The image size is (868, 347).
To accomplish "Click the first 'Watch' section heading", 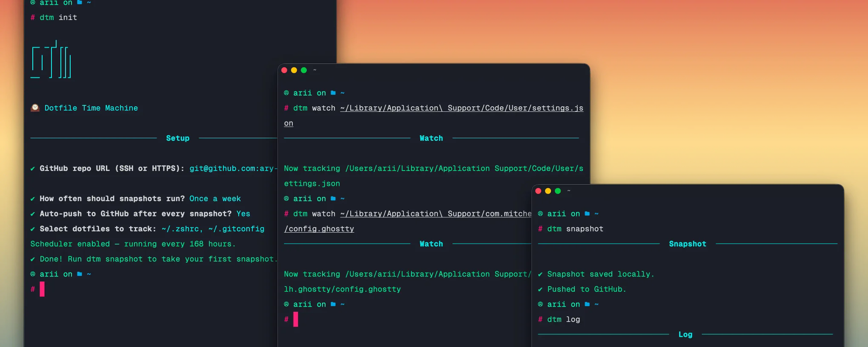I will [x=431, y=138].
